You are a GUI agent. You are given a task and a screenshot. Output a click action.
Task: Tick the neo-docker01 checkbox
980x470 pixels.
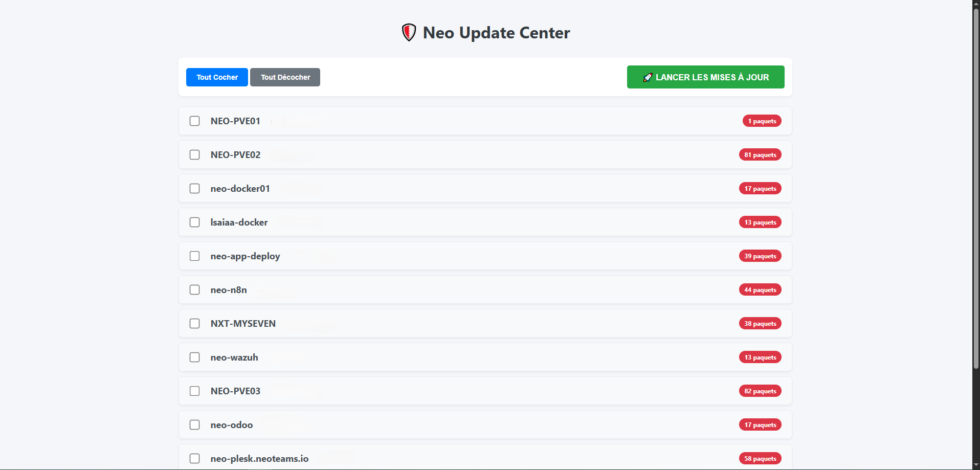tap(195, 189)
